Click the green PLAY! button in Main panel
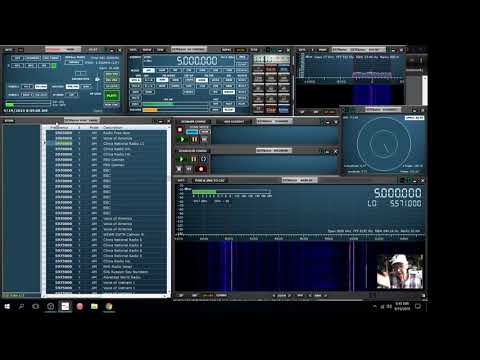The image size is (480, 360). (x=112, y=95)
